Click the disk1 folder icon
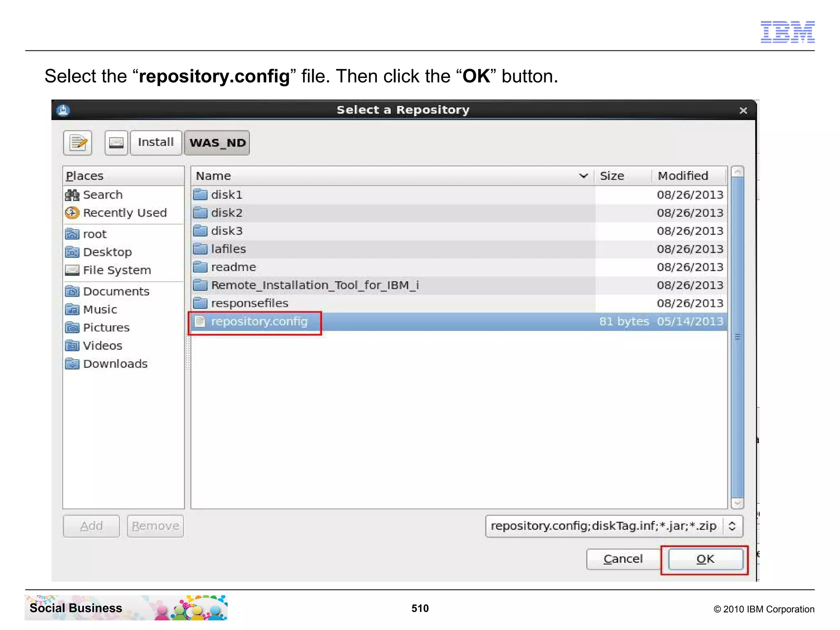The height and width of the screenshot is (630, 840). 200,194
